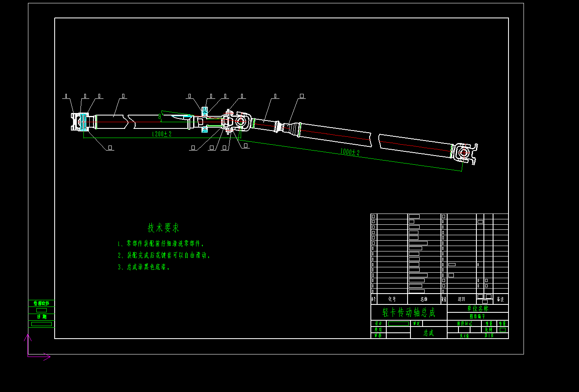This screenshot has height=392, width=579.
Task: Select the 1000±2 length dimension
Action: pos(350,152)
